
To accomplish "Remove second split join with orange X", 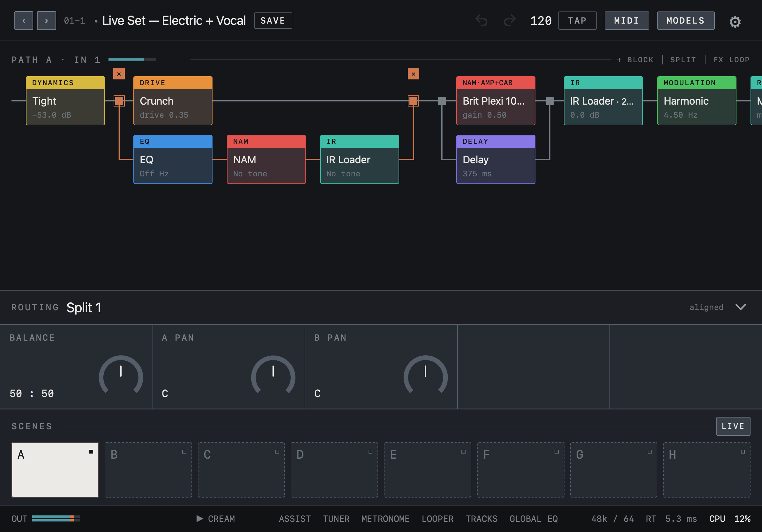I will 413,74.
